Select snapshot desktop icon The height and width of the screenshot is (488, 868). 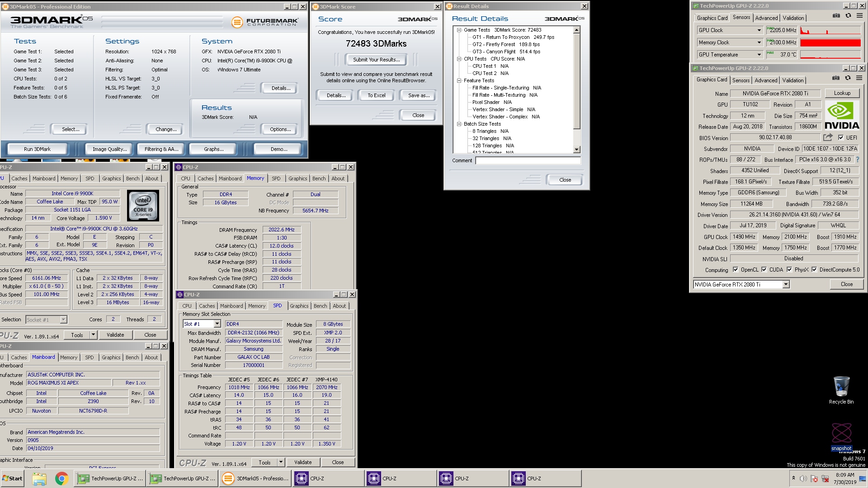pyautogui.click(x=841, y=437)
